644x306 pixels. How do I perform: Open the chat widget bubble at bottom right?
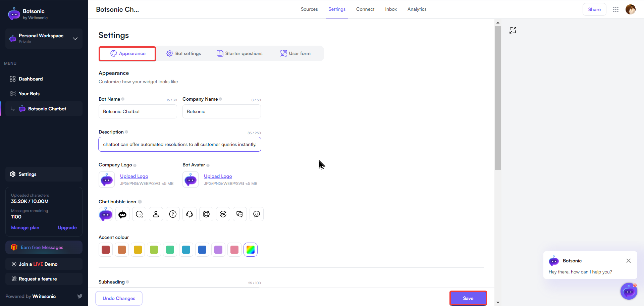[629, 291]
